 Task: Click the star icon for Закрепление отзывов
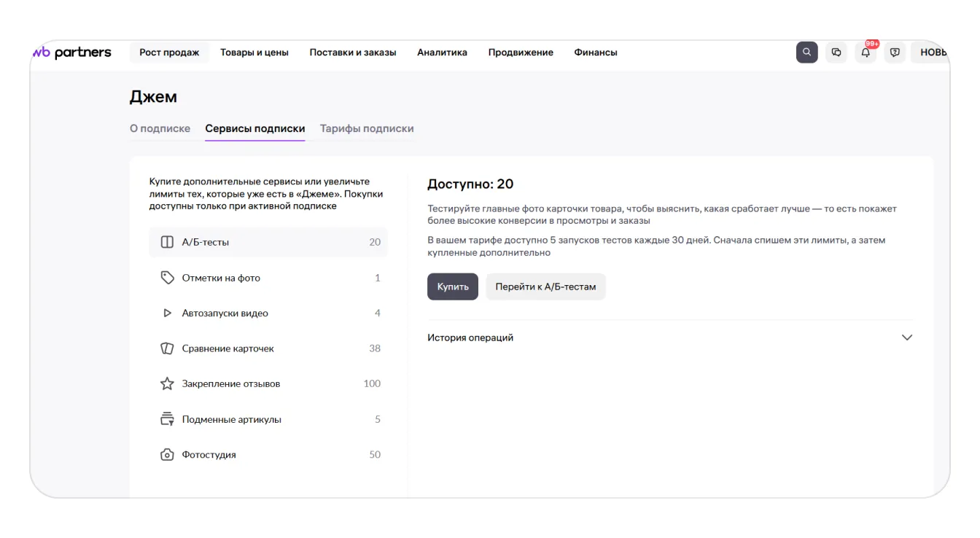coord(167,383)
